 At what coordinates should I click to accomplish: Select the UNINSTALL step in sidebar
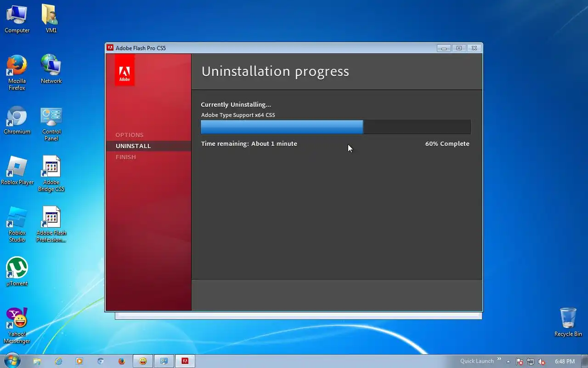pos(133,146)
